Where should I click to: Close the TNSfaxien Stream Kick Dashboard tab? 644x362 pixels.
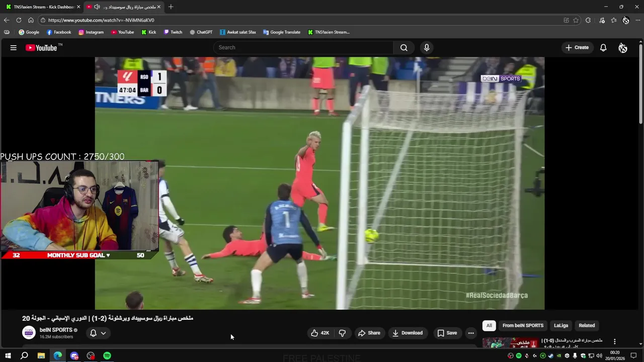tap(78, 7)
